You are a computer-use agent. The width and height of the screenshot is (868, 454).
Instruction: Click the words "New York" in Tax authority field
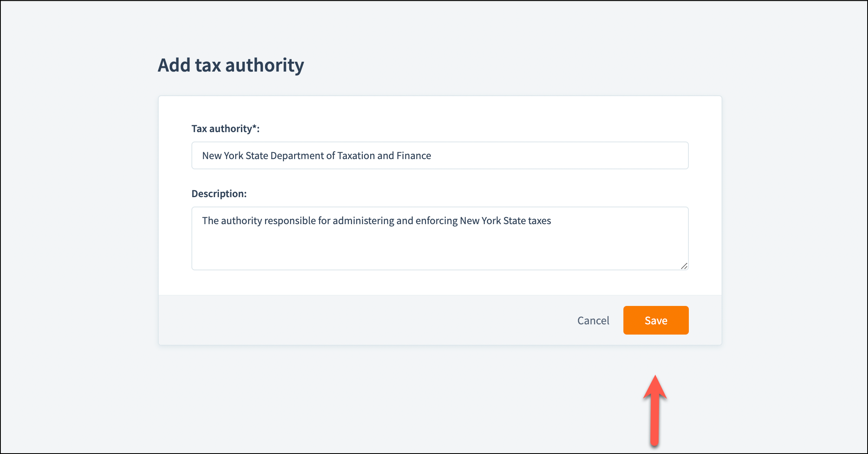click(x=223, y=156)
